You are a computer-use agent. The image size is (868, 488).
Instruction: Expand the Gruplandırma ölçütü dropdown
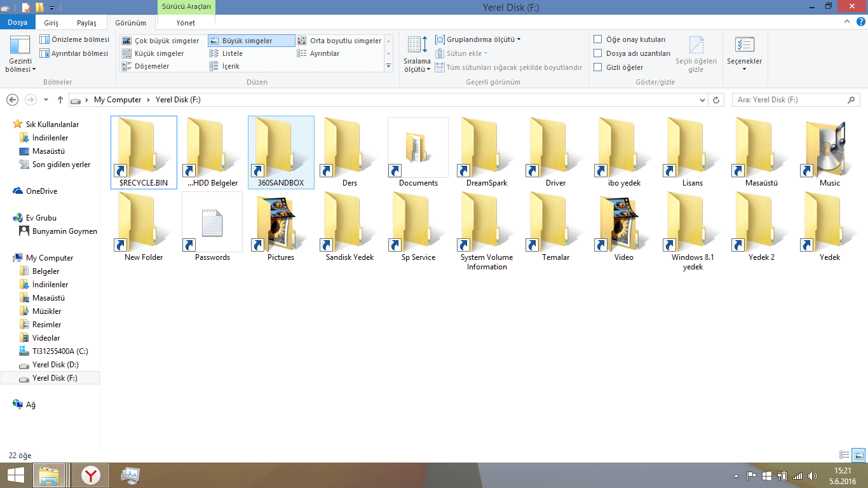[478, 39]
